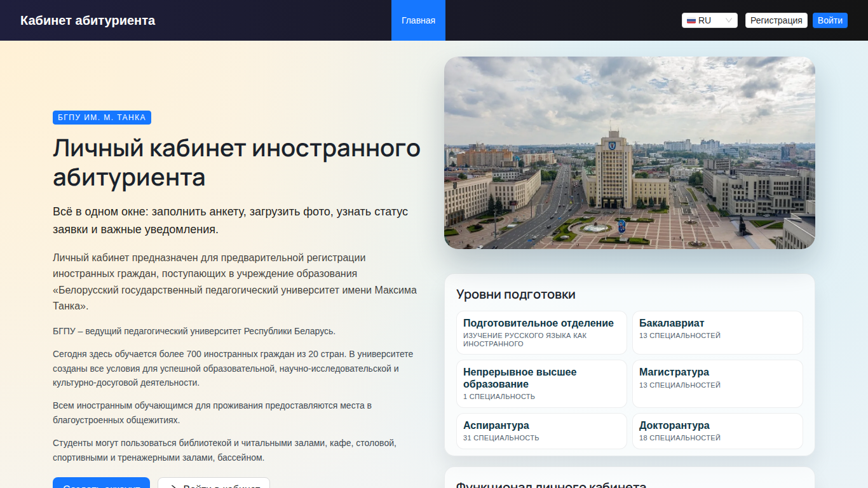Click the Уровни подготовки heading
868x488 pixels.
pyautogui.click(x=516, y=294)
